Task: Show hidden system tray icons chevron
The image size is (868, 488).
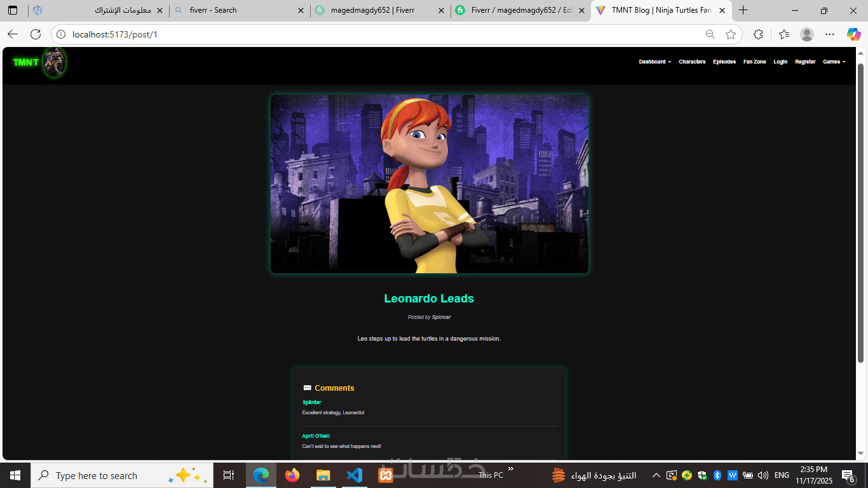Action: 656,475
